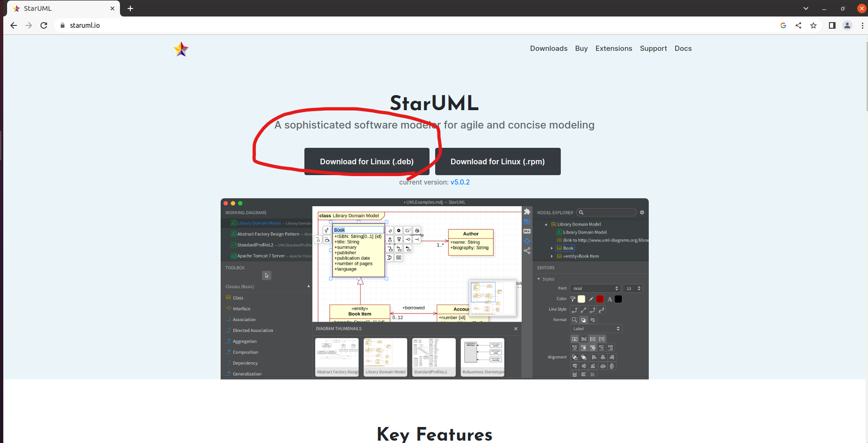Click Download for Linux (.rpm)
The image size is (868, 443).
pyautogui.click(x=498, y=161)
